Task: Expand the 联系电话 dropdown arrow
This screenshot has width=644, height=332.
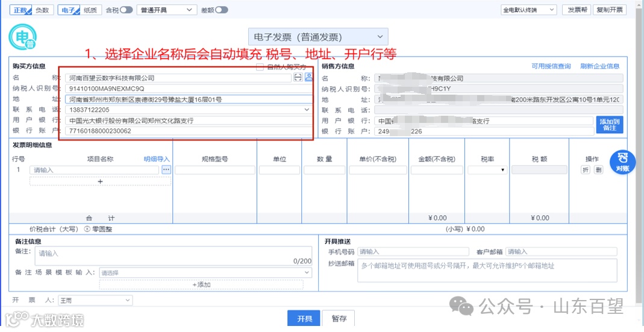Action: pyautogui.click(x=307, y=110)
